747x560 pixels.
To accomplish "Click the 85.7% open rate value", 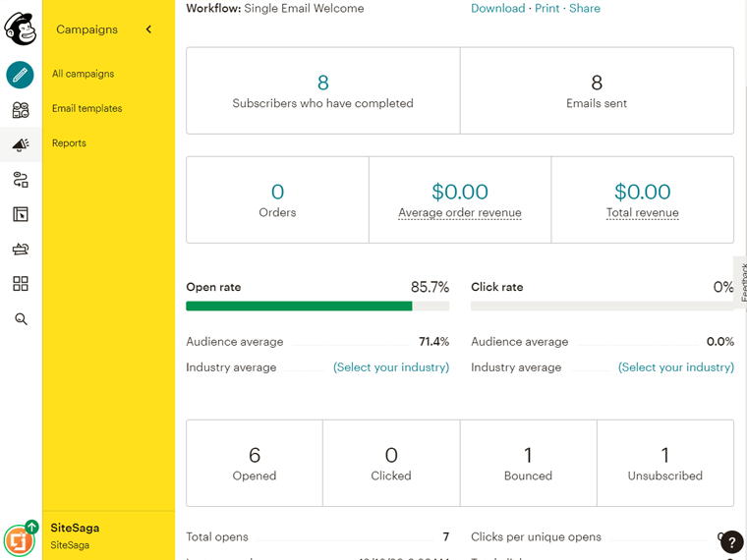I will pos(430,287).
